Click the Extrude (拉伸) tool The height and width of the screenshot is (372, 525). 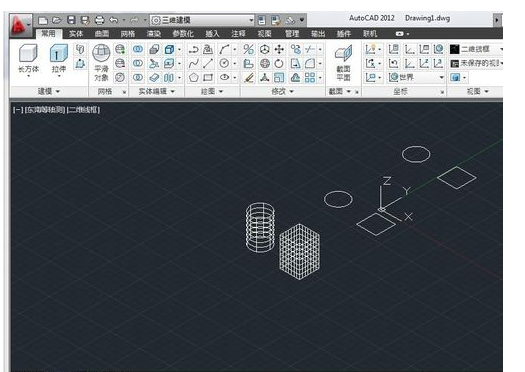[x=59, y=60]
